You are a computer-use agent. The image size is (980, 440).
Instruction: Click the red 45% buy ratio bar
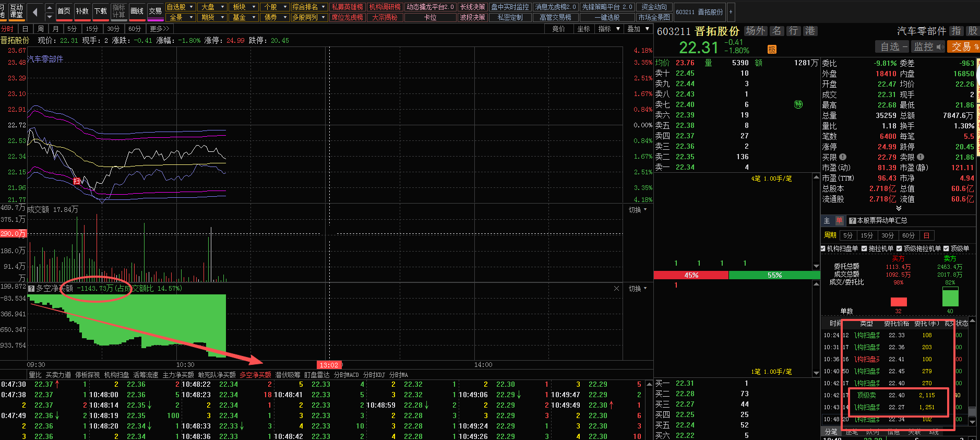click(x=691, y=275)
